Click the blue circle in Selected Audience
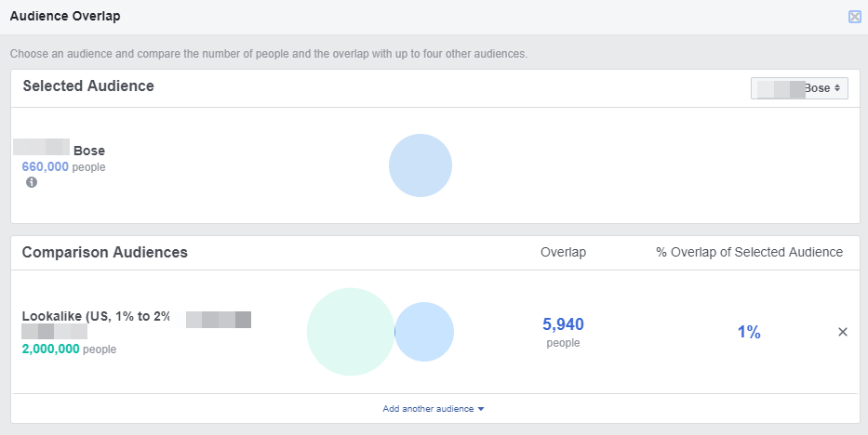868x435 pixels. 421,165
